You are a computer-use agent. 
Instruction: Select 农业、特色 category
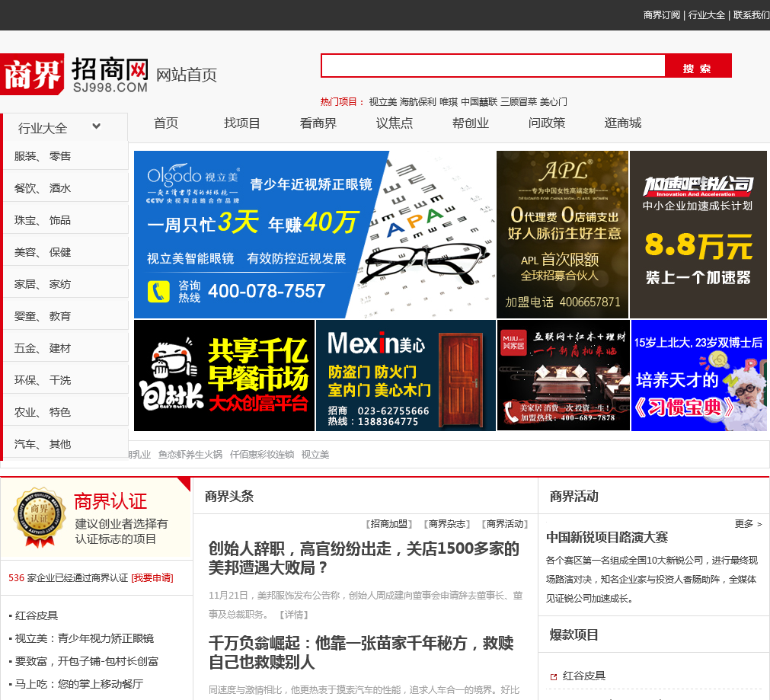43,412
